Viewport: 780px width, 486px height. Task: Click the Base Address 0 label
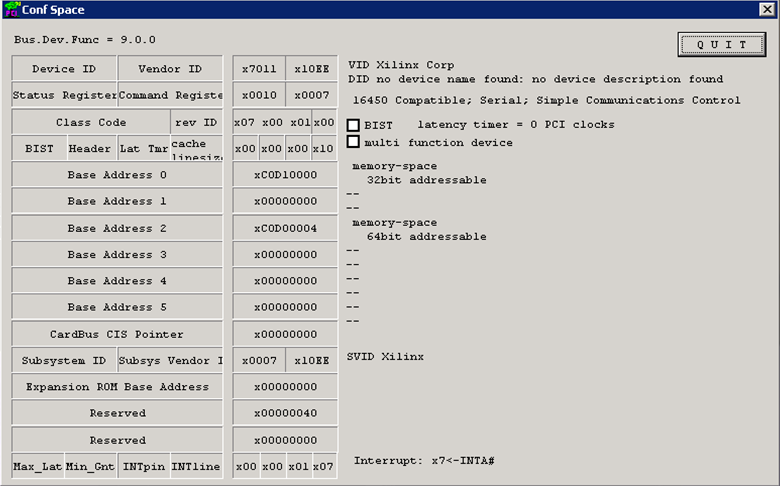pyautogui.click(x=117, y=175)
